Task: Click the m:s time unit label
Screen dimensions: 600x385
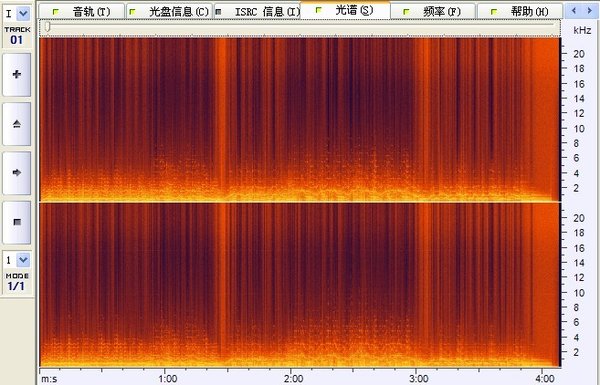Action: click(x=49, y=379)
